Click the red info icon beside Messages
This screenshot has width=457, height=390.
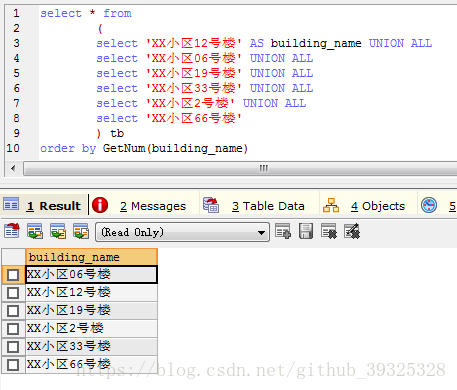100,205
